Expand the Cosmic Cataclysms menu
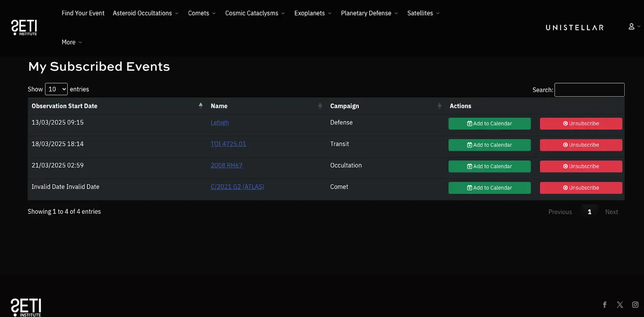This screenshot has height=317, width=644. (255, 13)
